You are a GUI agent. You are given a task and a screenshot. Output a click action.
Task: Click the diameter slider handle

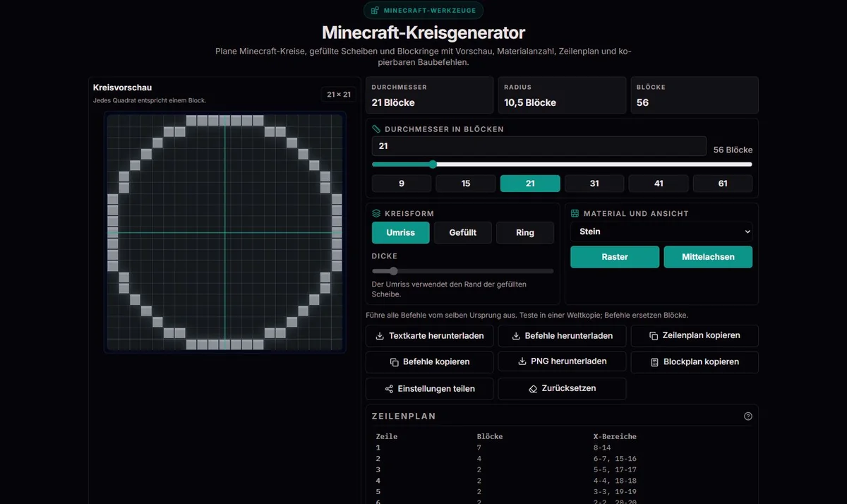pyautogui.click(x=433, y=164)
